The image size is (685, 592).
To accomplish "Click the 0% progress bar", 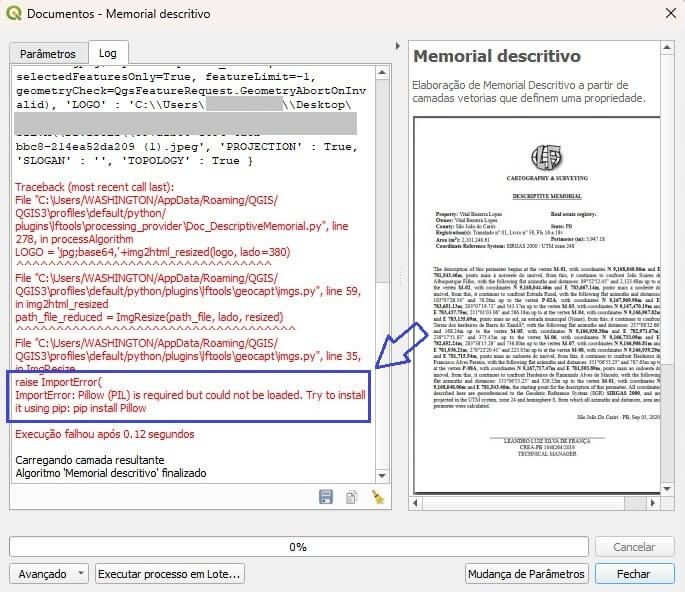I will pos(298,547).
